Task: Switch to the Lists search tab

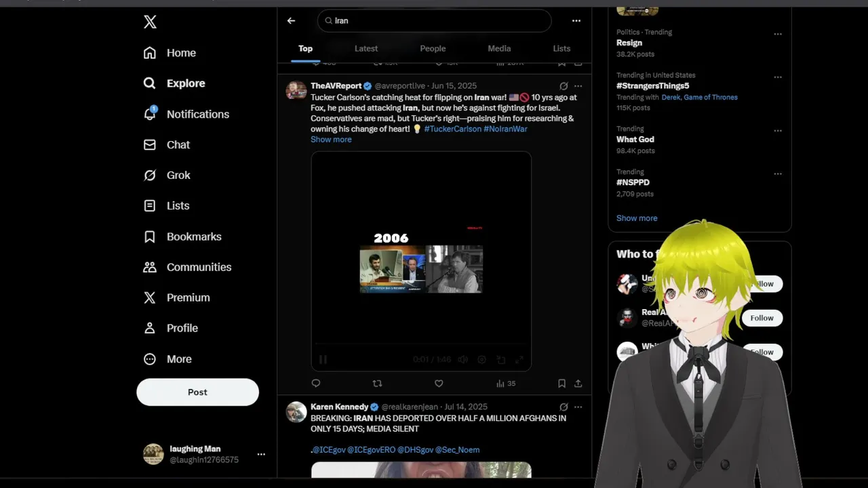Action: click(x=561, y=49)
